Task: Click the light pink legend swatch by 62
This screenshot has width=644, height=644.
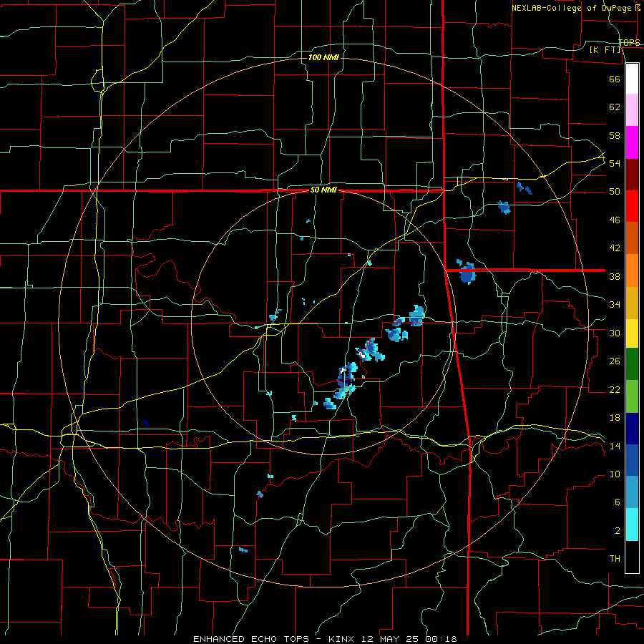Action: coord(632,110)
